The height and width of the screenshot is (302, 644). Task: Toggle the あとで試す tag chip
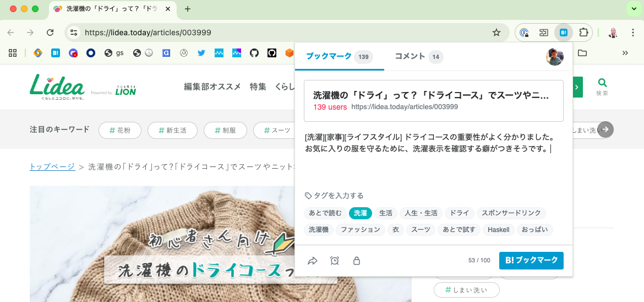[x=459, y=230]
